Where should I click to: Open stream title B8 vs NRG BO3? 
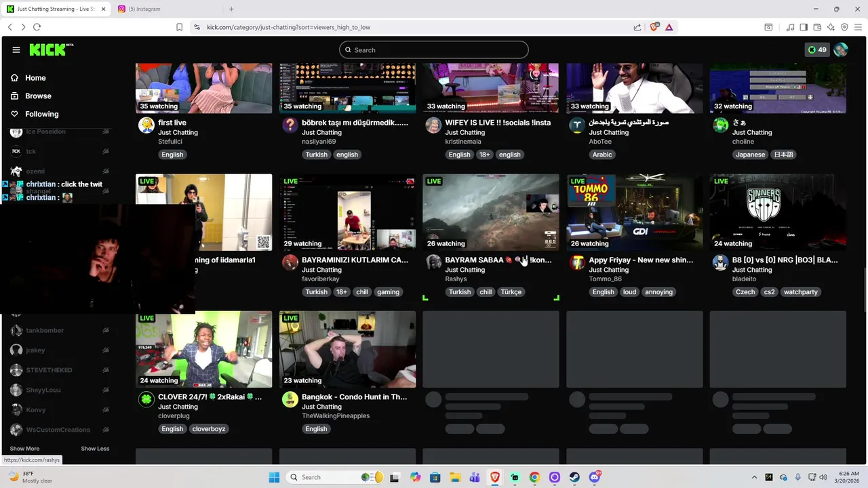(x=785, y=260)
